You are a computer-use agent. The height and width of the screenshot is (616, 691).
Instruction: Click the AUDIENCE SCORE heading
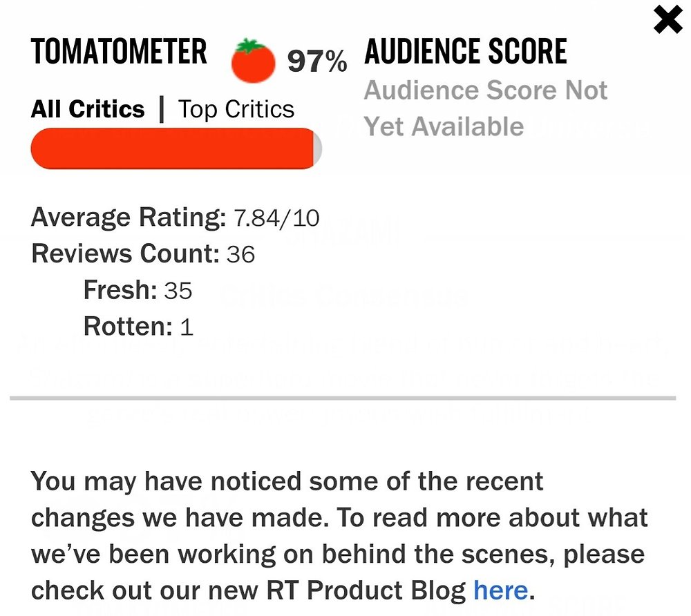tap(465, 52)
